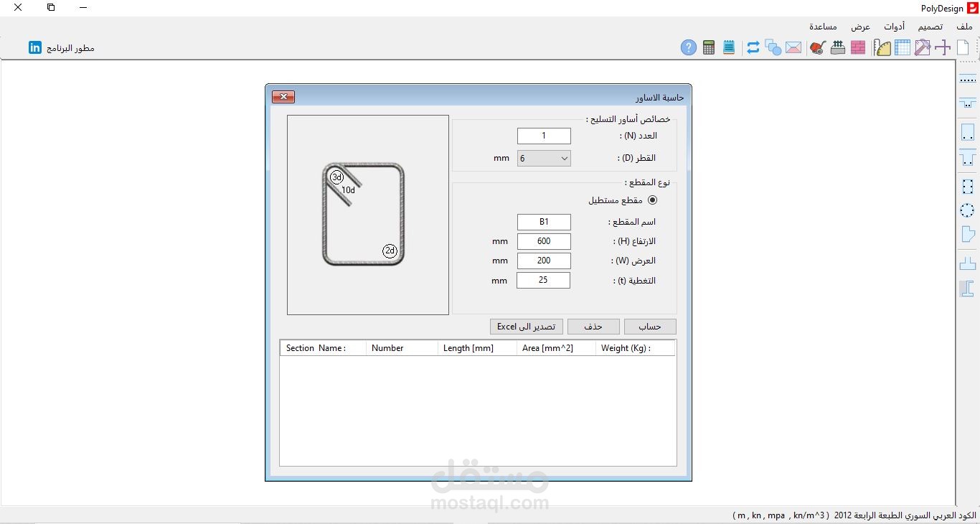
Task: Click the section name field B1
Action: (x=544, y=222)
